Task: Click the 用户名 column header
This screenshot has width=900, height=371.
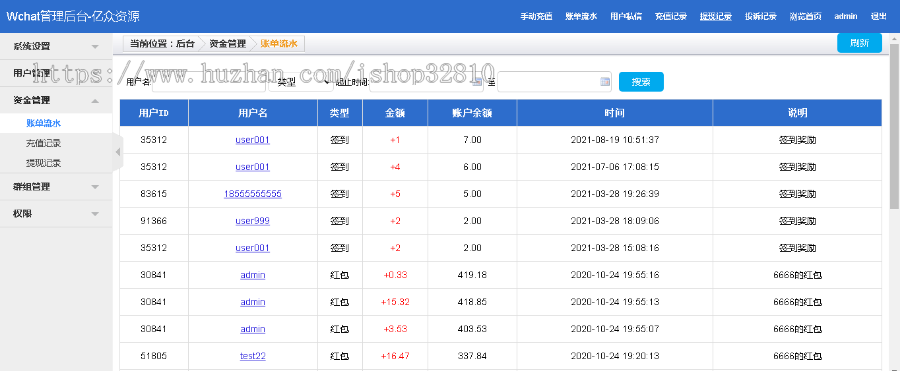Action: pyautogui.click(x=253, y=113)
